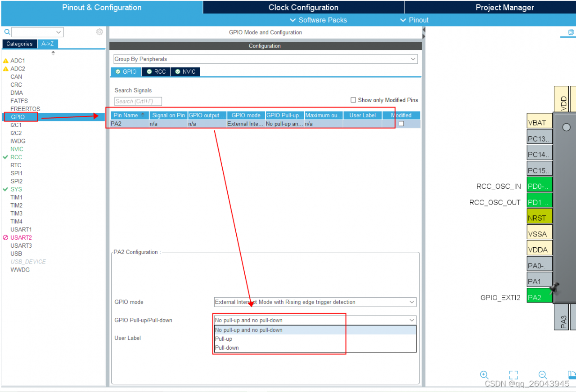Select TIM4 in the peripheral list
This screenshot has width=576, height=392.
17,221
